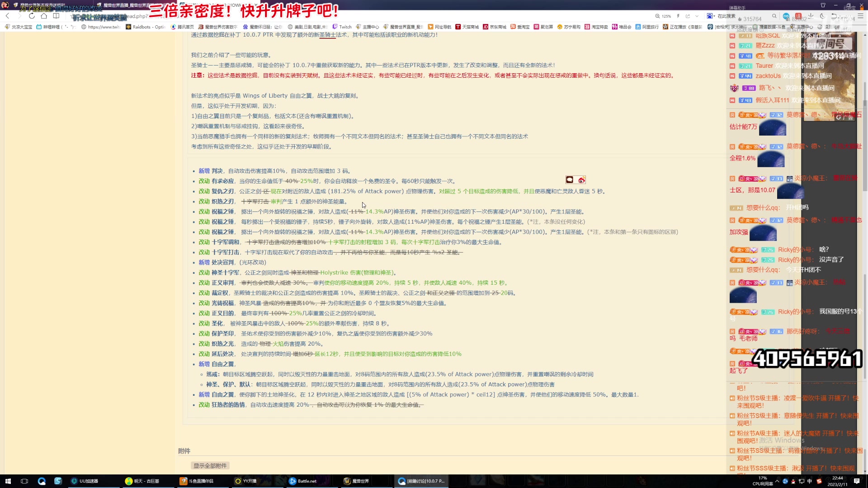Open the 苏宁易购 bookmark

click(x=569, y=27)
